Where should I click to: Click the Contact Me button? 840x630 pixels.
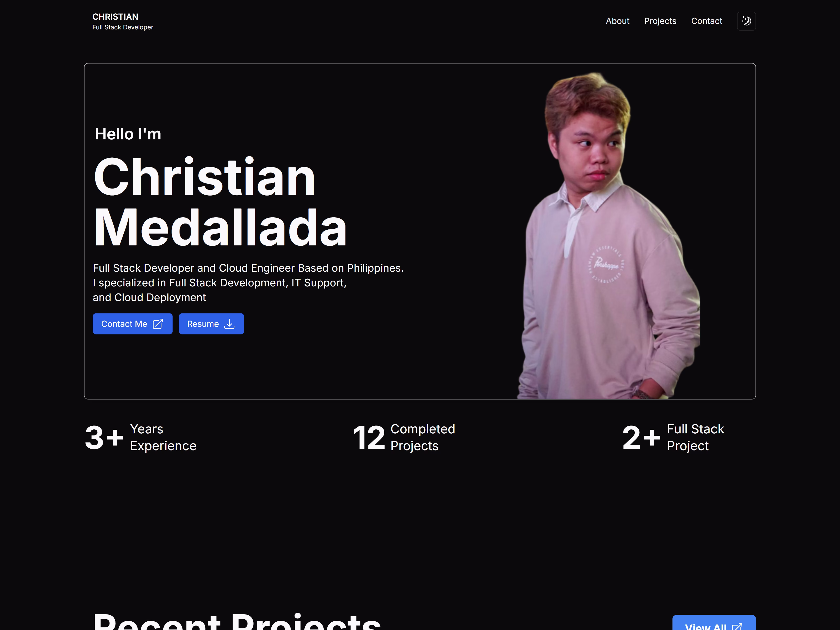(133, 324)
